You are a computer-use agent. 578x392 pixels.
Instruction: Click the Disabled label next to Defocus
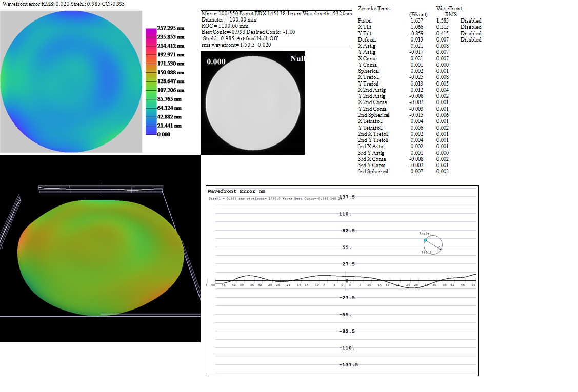tap(470, 39)
